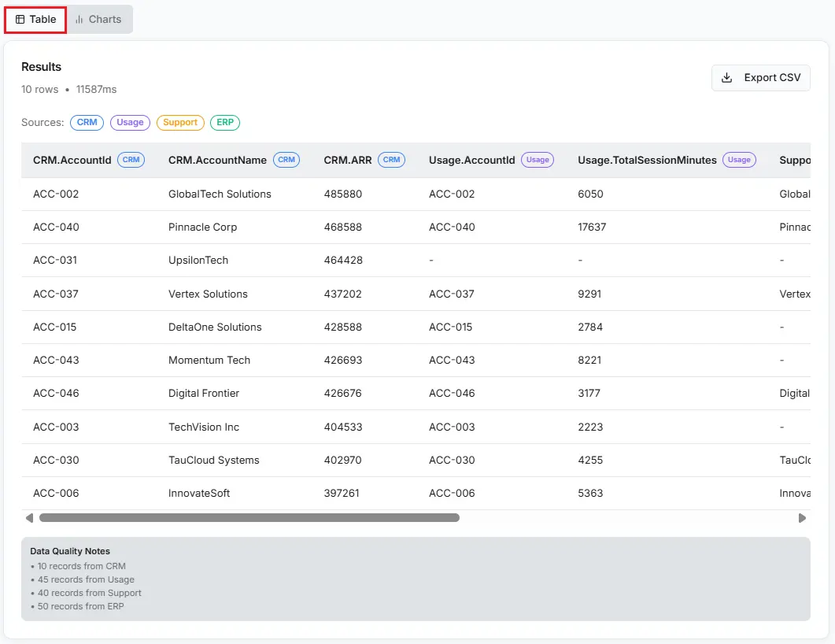Open the Charts tab
Image resolution: width=835 pixels, height=644 pixels.
(x=98, y=20)
